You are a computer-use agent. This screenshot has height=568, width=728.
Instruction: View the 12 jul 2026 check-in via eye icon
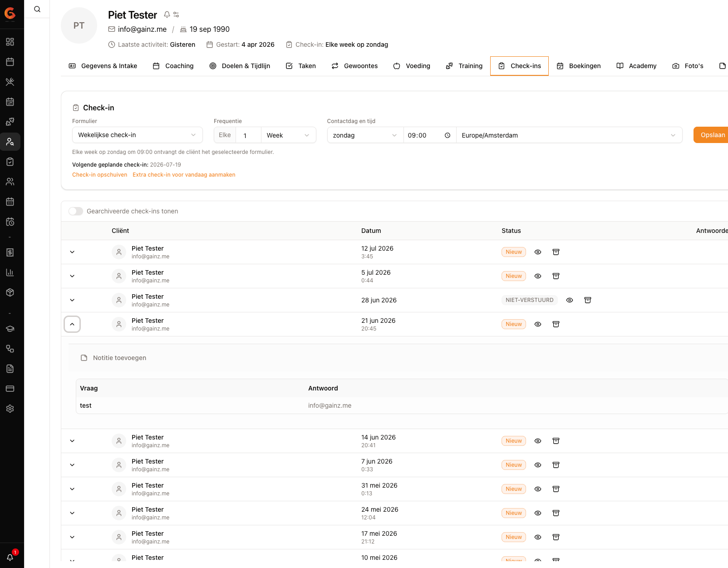point(538,252)
